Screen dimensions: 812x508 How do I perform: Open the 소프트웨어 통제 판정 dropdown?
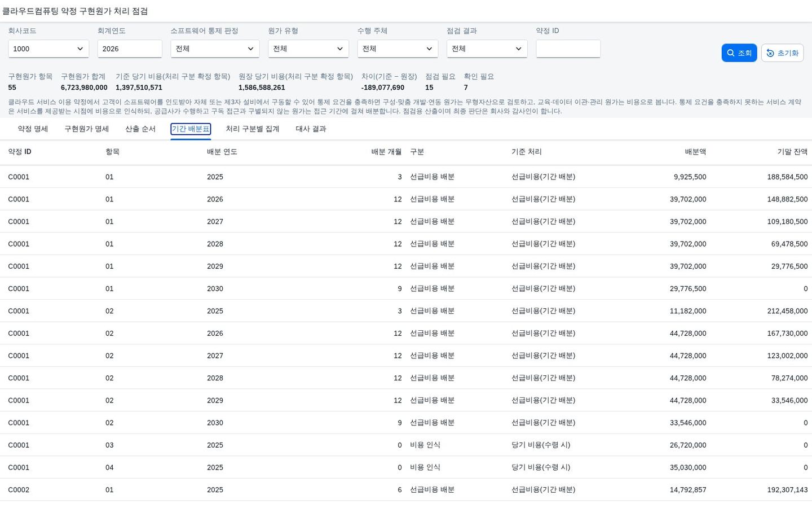(215, 49)
